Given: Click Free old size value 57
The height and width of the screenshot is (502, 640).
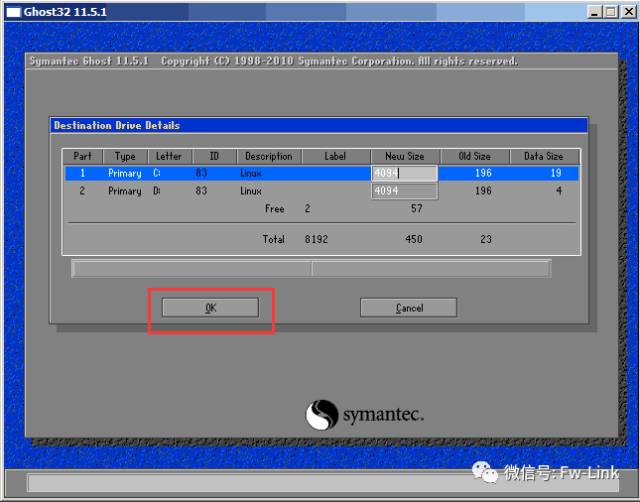Looking at the screenshot, I should pyautogui.click(x=416, y=209).
